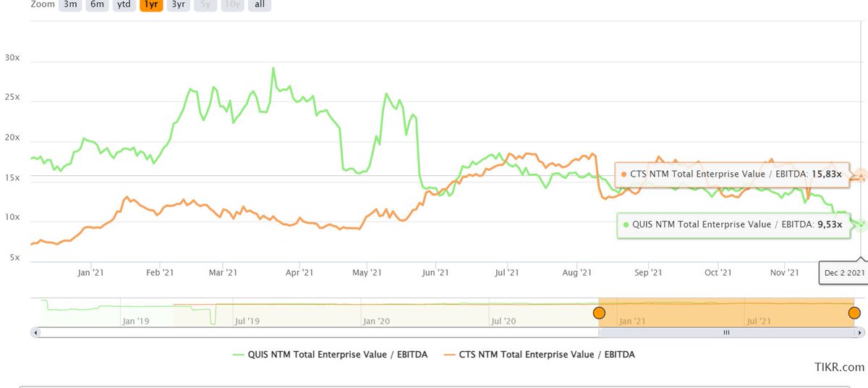Click the scrollbar right arrow
This screenshot has height=388, width=868.
click(861, 332)
